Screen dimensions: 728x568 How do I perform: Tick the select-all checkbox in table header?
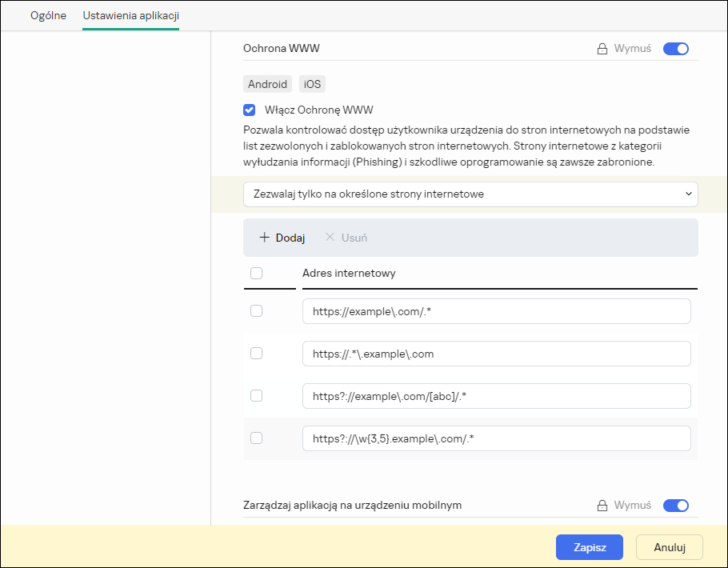[256, 273]
